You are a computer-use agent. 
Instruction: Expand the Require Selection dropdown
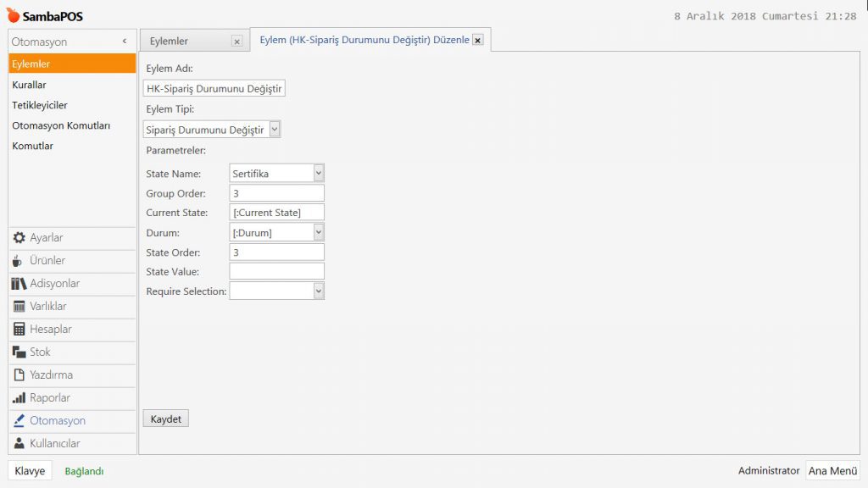click(x=319, y=291)
